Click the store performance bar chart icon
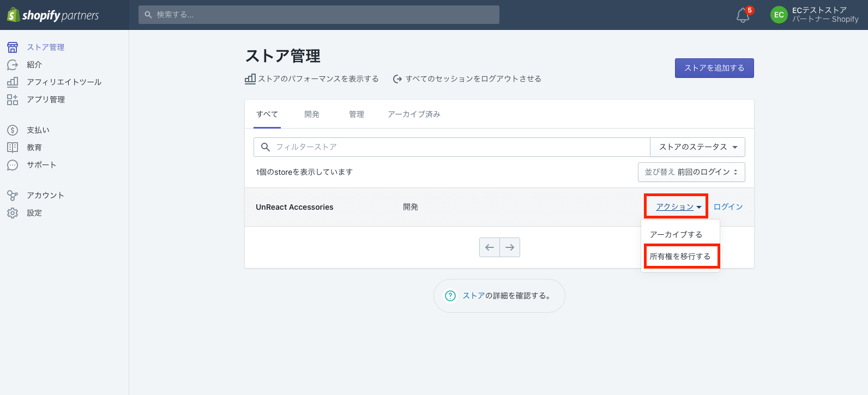868x395 pixels. 250,78
